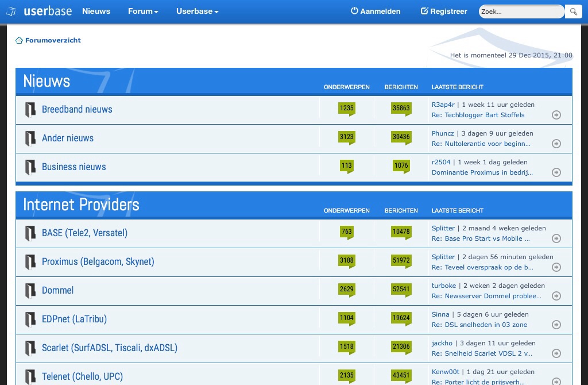This screenshot has width=588, height=385.
Task: Click in the Zoek search field
Action: [521, 11]
